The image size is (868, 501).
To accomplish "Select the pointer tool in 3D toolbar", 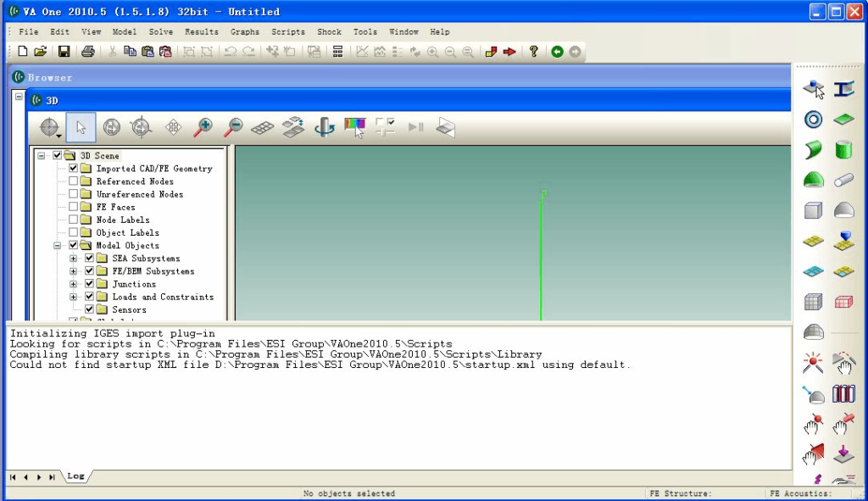I will [81, 127].
